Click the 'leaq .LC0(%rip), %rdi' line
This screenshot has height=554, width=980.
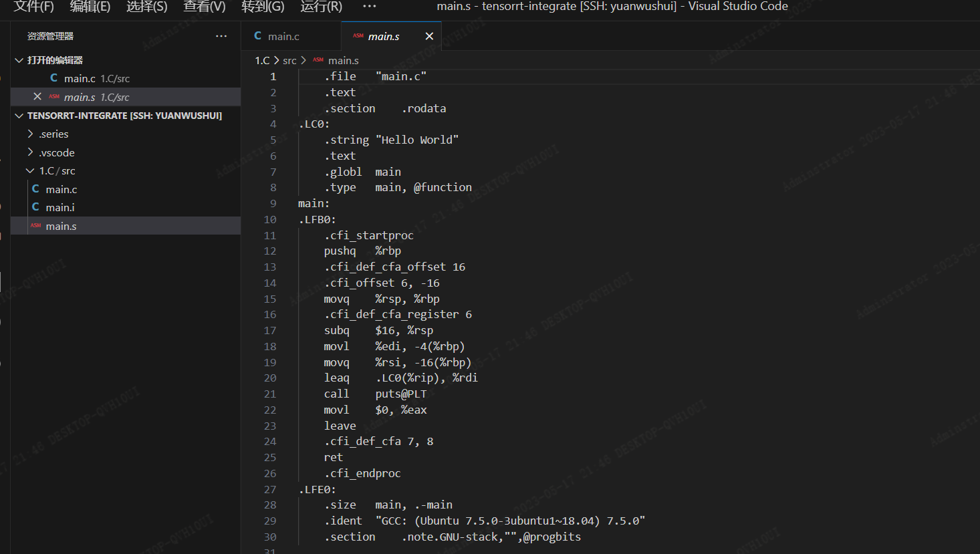(x=401, y=378)
